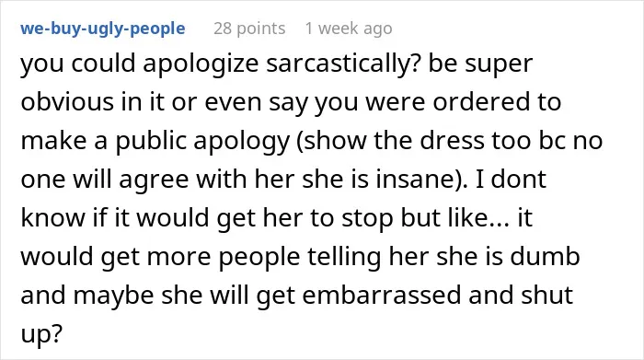This screenshot has height=360, width=644.
Task: Click the word telling in the comment
Action: 344,258
